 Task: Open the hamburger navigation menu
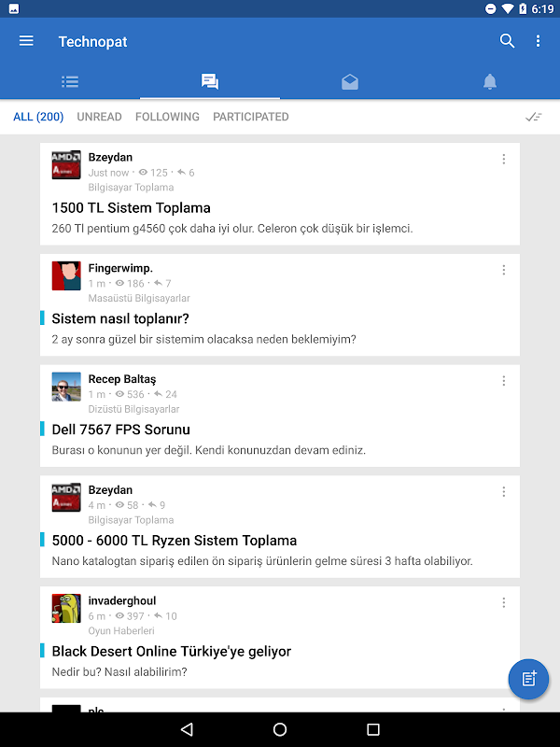[x=26, y=41]
